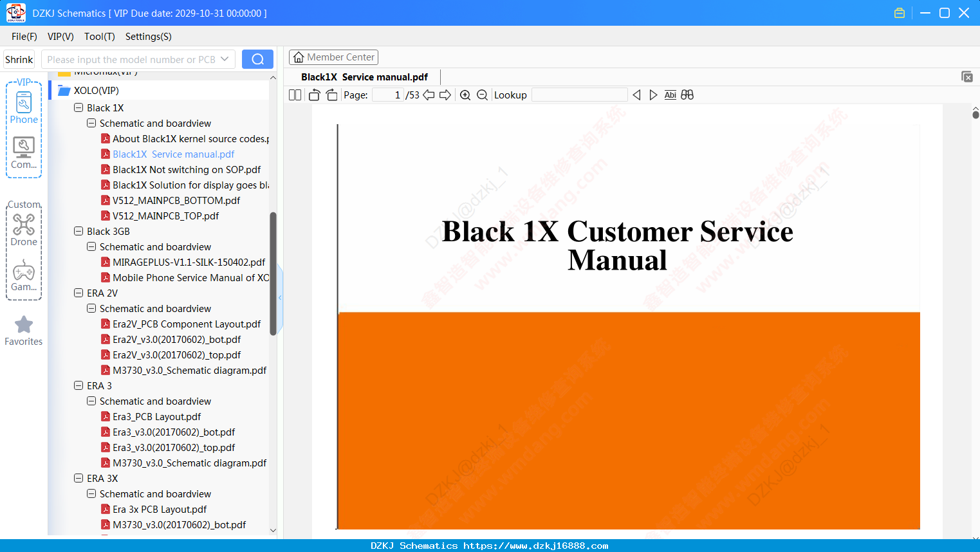
Task: Collapse Schematic and boardview under ERA 2V
Action: point(91,308)
